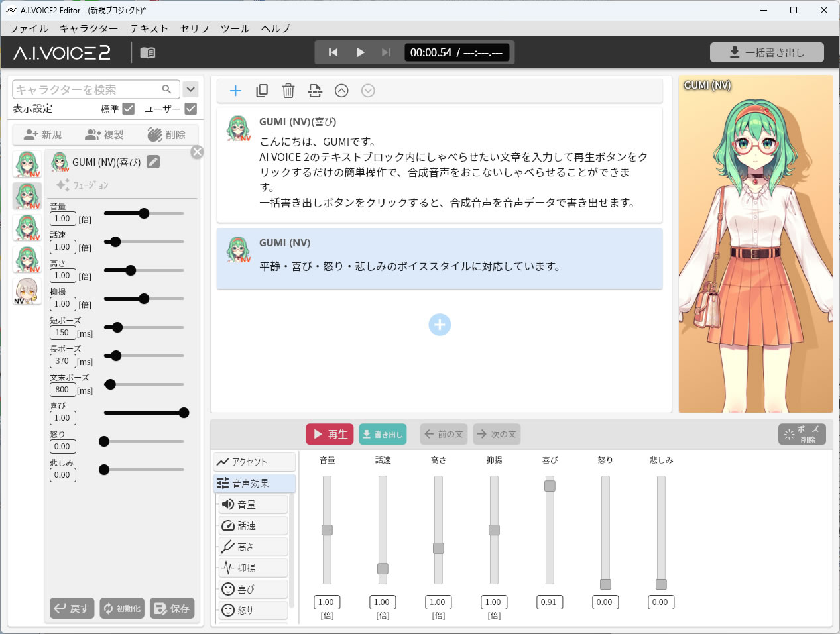Click the 短ポーズ value field 150
The width and height of the screenshot is (840, 634).
point(62,333)
